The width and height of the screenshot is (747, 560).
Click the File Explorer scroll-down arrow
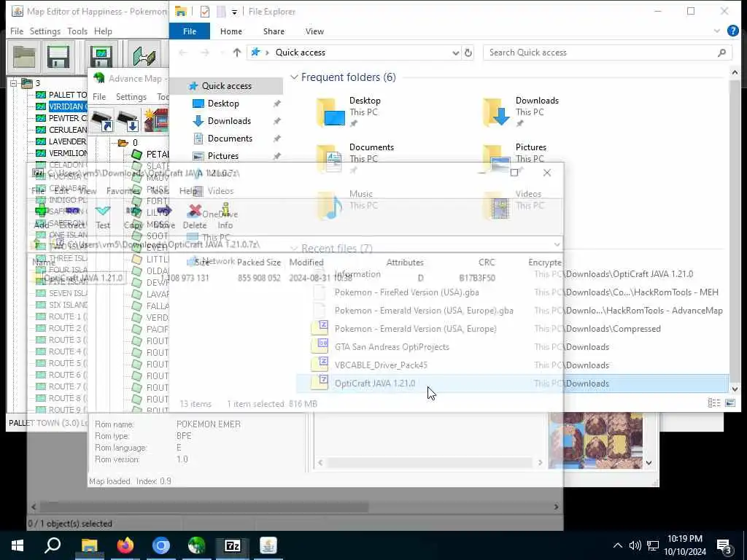(x=735, y=389)
